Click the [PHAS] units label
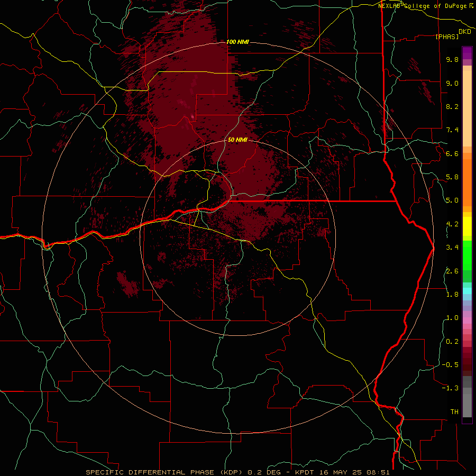 447,37
